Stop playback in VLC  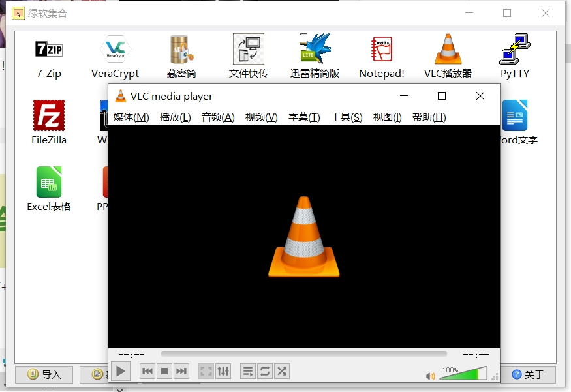(x=164, y=371)
